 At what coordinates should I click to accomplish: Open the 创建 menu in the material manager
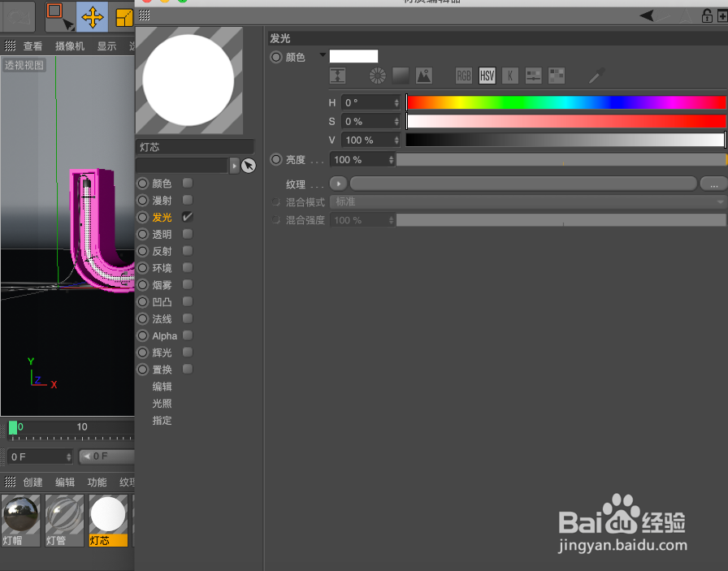[32, 482]
